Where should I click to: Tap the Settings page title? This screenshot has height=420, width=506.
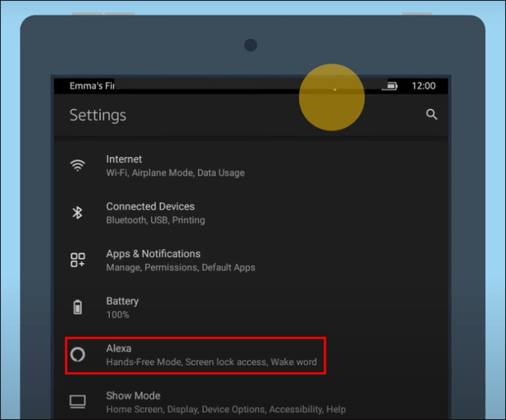pos(98,116)
